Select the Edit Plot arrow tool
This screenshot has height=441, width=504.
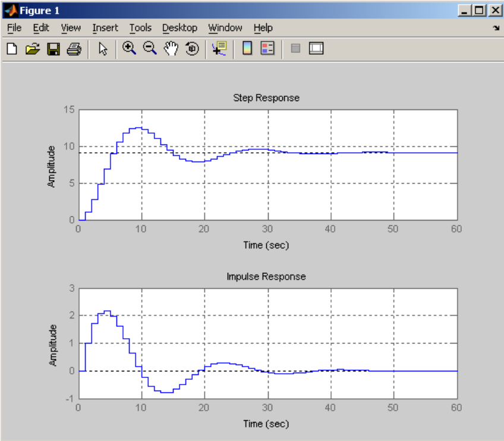(103, 49)
